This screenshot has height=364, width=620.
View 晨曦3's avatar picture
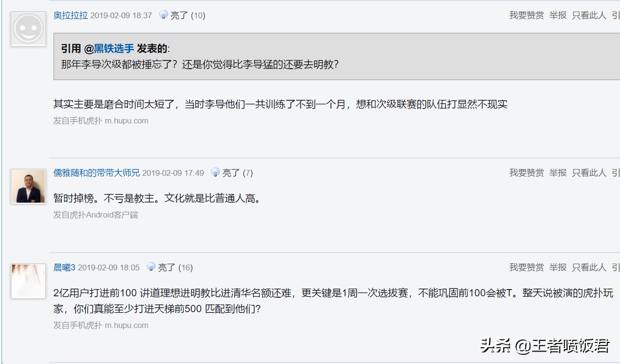pos(28,281)
